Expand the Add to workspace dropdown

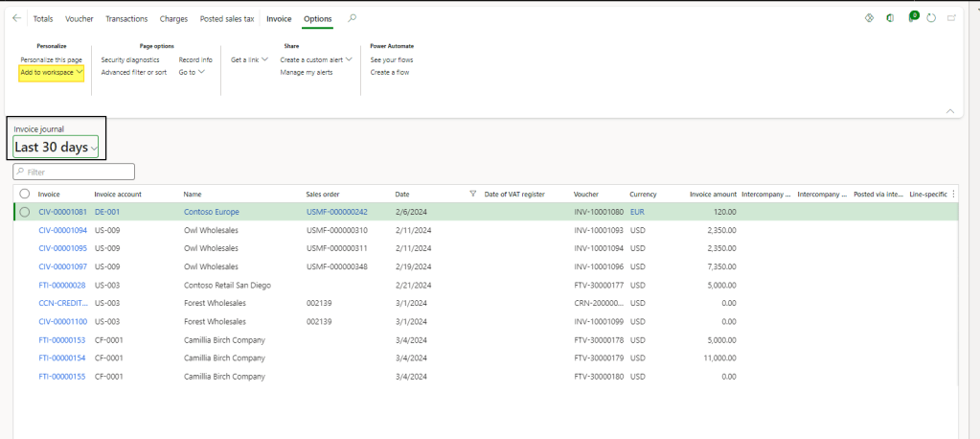coord(52,73)
